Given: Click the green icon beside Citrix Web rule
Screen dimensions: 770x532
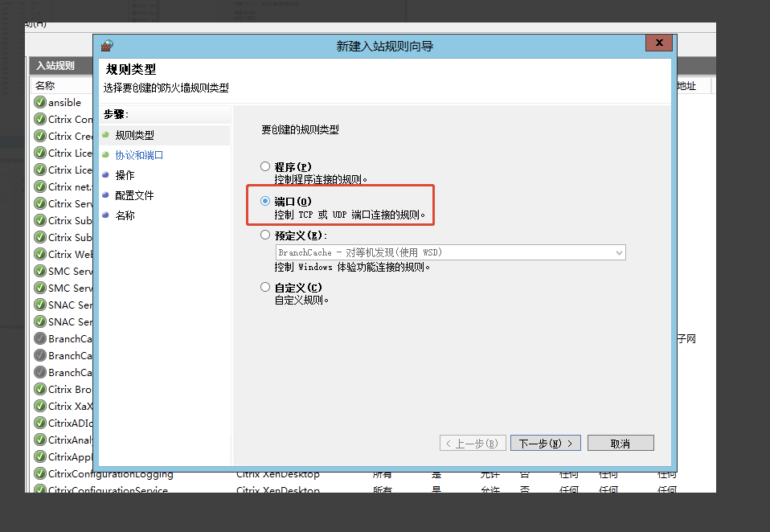Looking at the screenshot, I should (x=39, y=254).
